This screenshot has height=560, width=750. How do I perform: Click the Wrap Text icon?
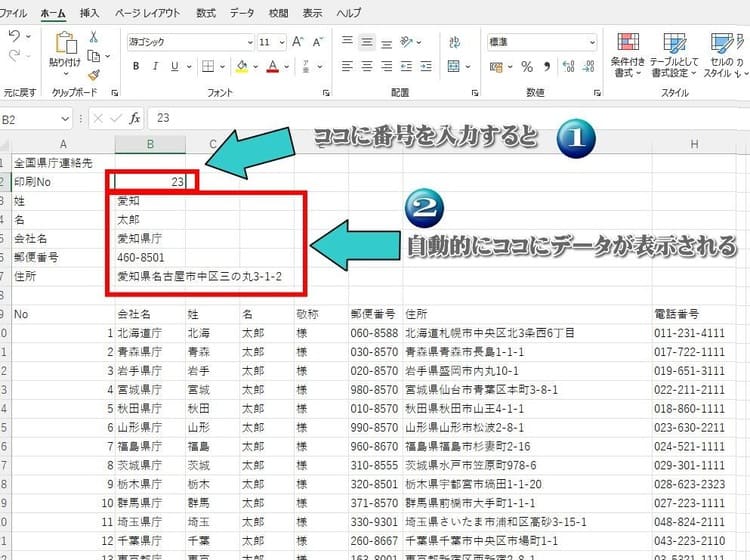tap(454, 43)
